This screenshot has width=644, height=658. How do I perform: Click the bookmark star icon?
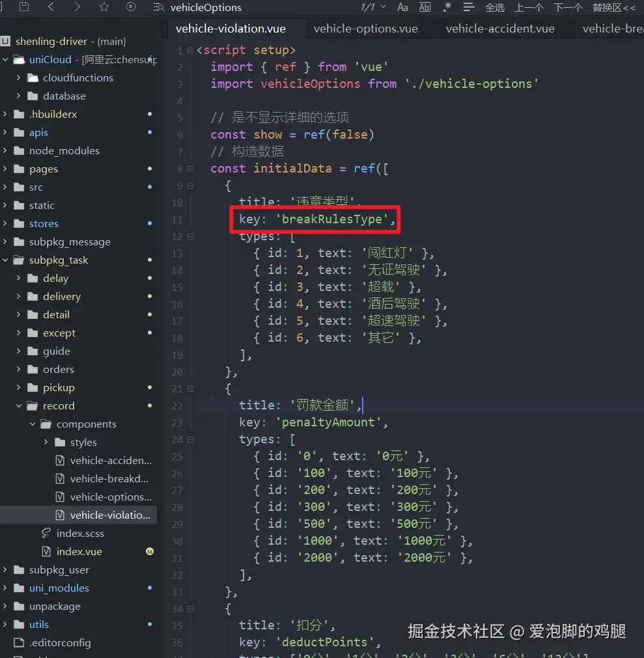104,7
